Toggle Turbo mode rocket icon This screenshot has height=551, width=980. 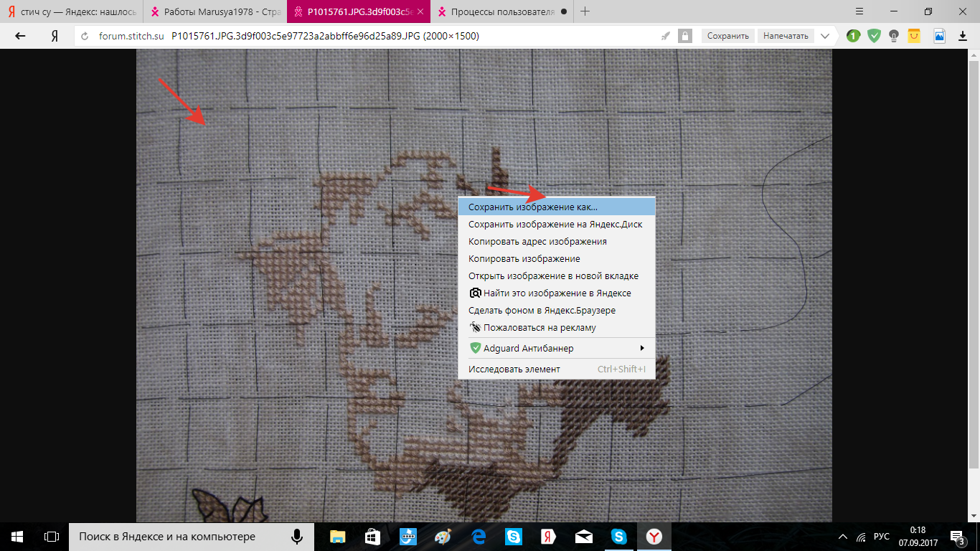[x=666, y=36]
